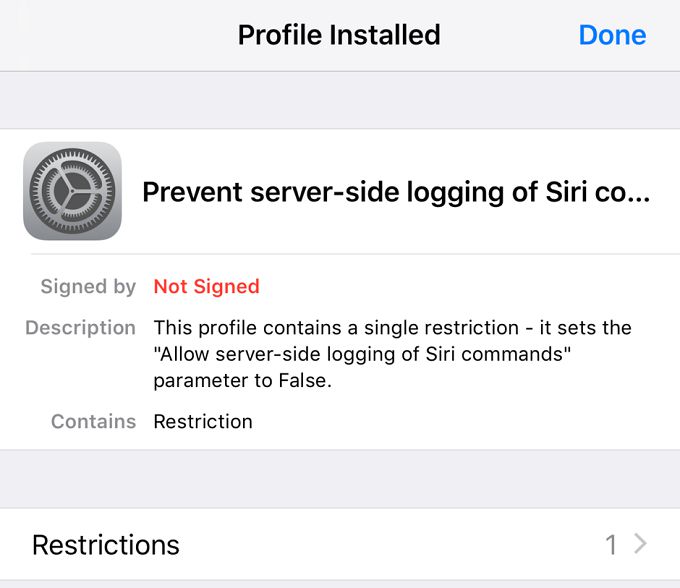The image size is (680, 588).
Task: Click the Contains field label
Action: pos(93,421)
